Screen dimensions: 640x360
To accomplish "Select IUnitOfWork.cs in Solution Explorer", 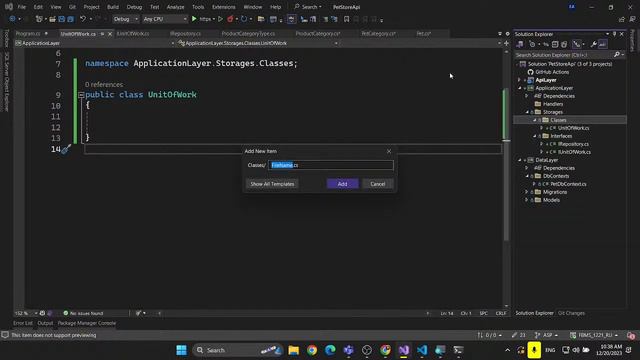I will click(574, 152).
